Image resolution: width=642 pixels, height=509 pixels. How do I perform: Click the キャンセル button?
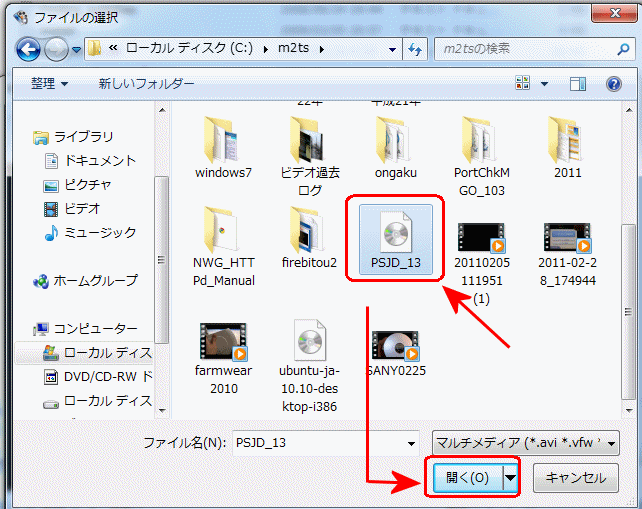[574, 478]
